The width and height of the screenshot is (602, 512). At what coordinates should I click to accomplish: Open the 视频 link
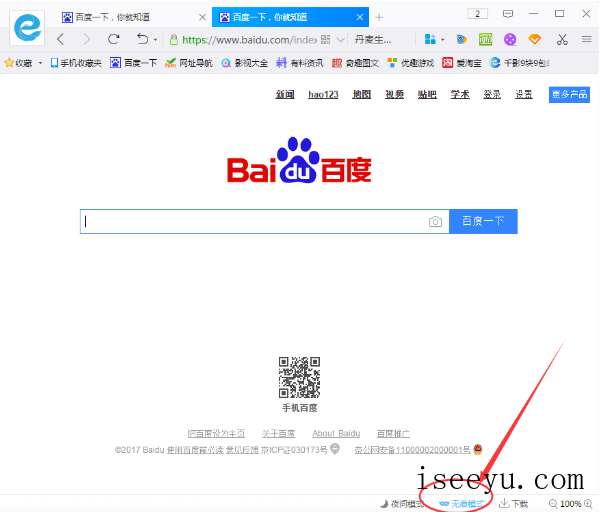[394, 94]
